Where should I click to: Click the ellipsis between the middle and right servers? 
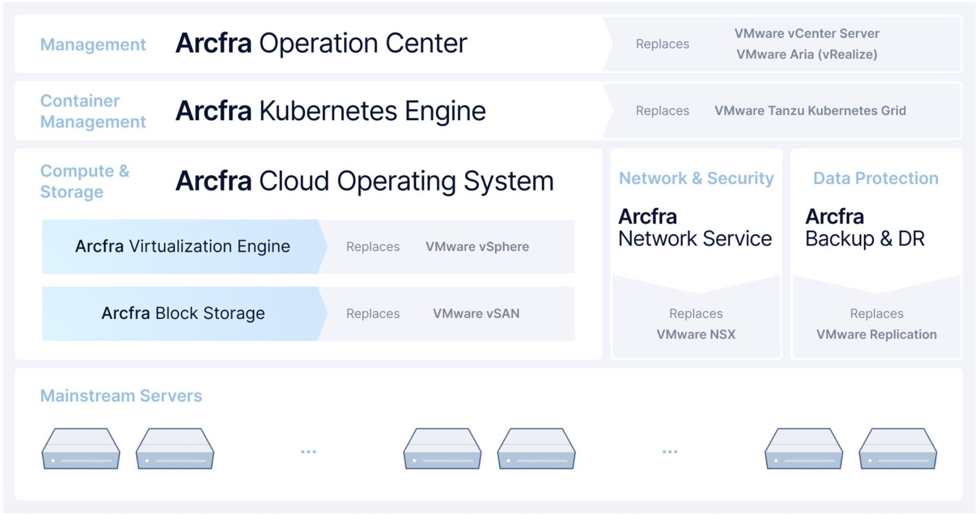coord(670,452)
